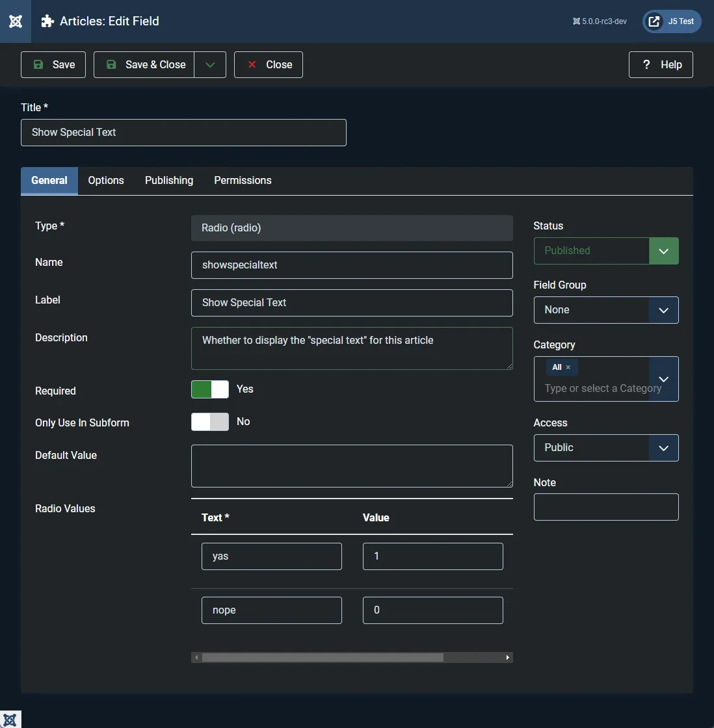Switch to the Publishing tab

pos(169,181)
